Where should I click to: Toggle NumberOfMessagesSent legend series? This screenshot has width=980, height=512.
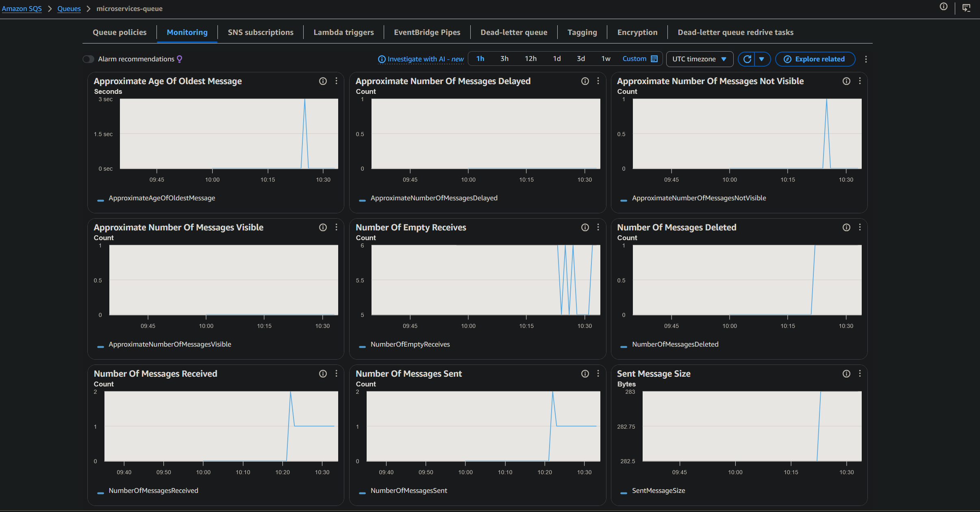pos(403,491)
